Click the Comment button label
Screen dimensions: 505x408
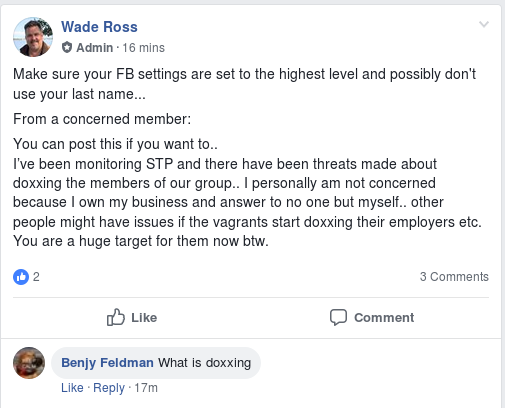pyautogui.click(x=384, y=318)
